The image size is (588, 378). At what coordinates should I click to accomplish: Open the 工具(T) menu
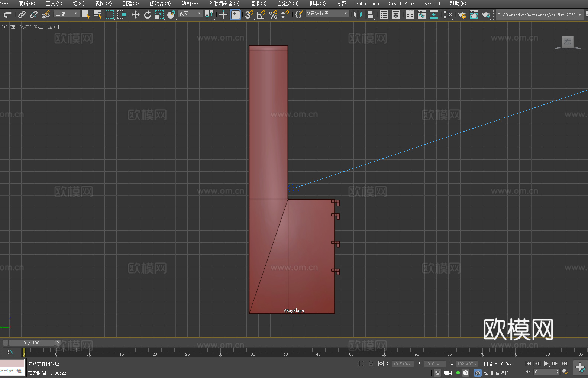(x=54, y=3)
